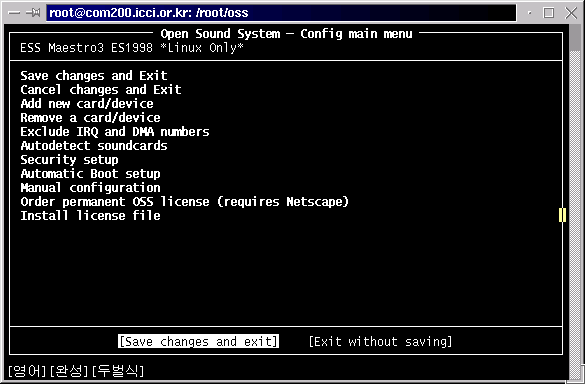Open 'Exclude IRQ and DMA numbers'
Image resolution: width=585 pixels, height=384 pixels.
pos(115,132)
